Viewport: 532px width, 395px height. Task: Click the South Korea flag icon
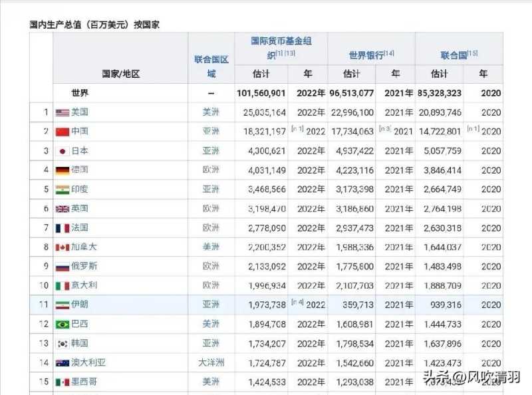(63, 344)
